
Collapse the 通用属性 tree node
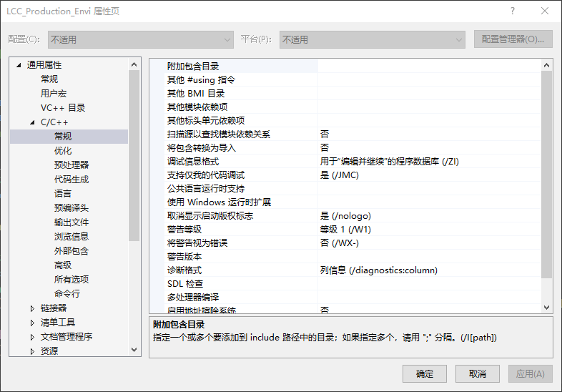click(19, 65)
